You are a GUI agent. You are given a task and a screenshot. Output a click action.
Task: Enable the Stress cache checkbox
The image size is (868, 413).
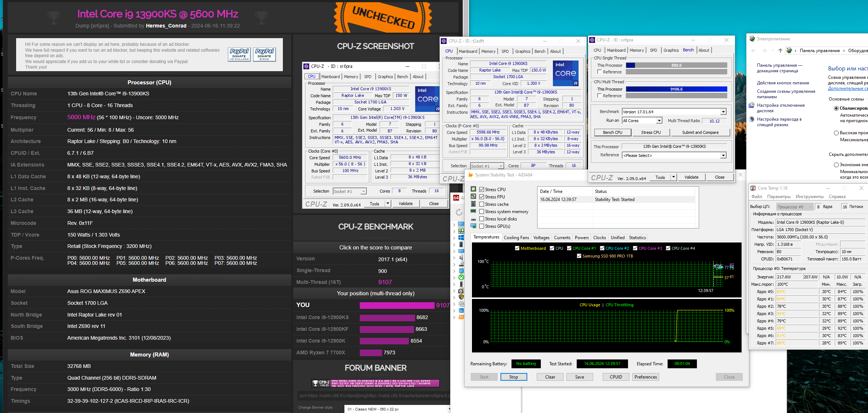[482, 204]
